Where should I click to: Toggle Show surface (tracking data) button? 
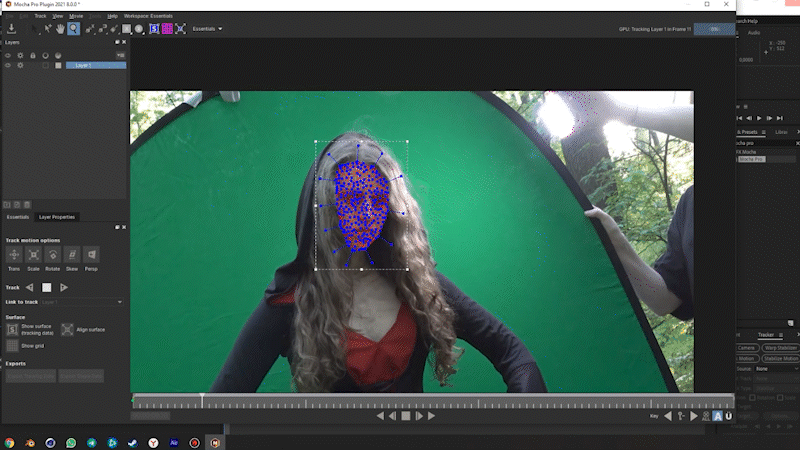(12, 330)
